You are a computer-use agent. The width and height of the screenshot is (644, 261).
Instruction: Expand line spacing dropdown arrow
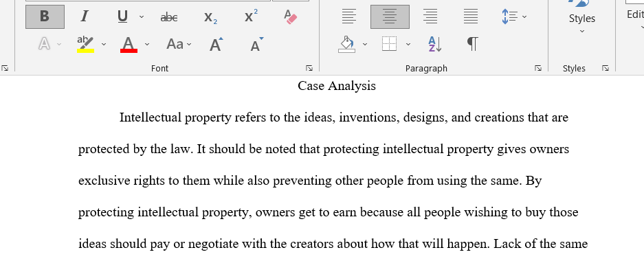click(524, 16)
